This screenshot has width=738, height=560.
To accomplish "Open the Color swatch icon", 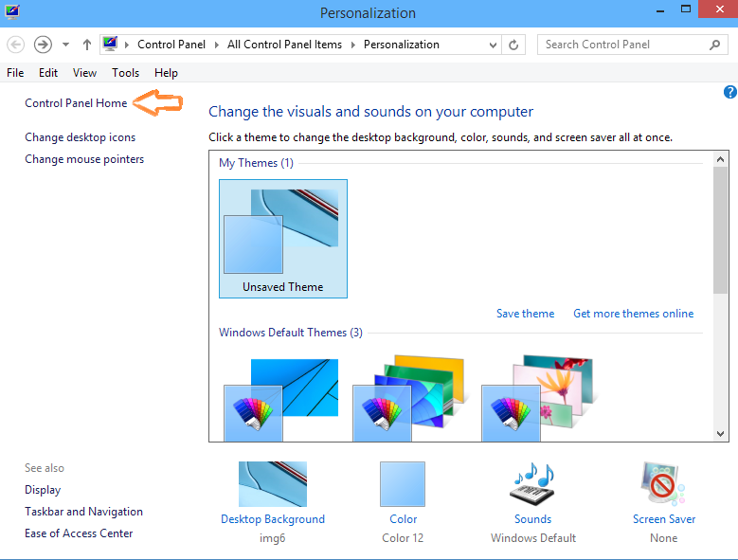I will click(403, 484).
